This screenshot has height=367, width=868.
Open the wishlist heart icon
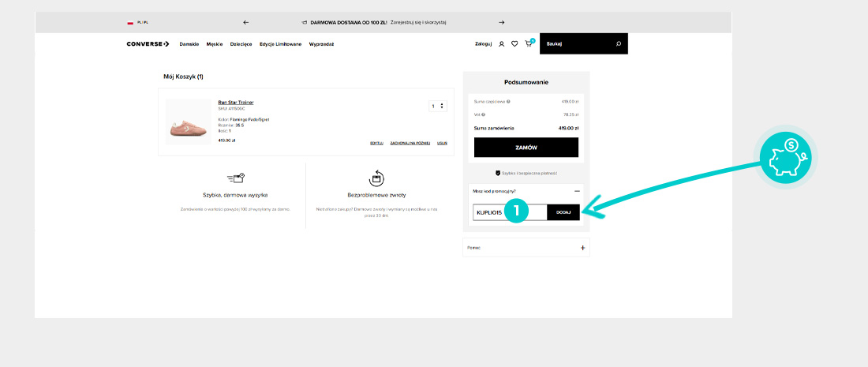pyautogui.click(x=514, y=43)
